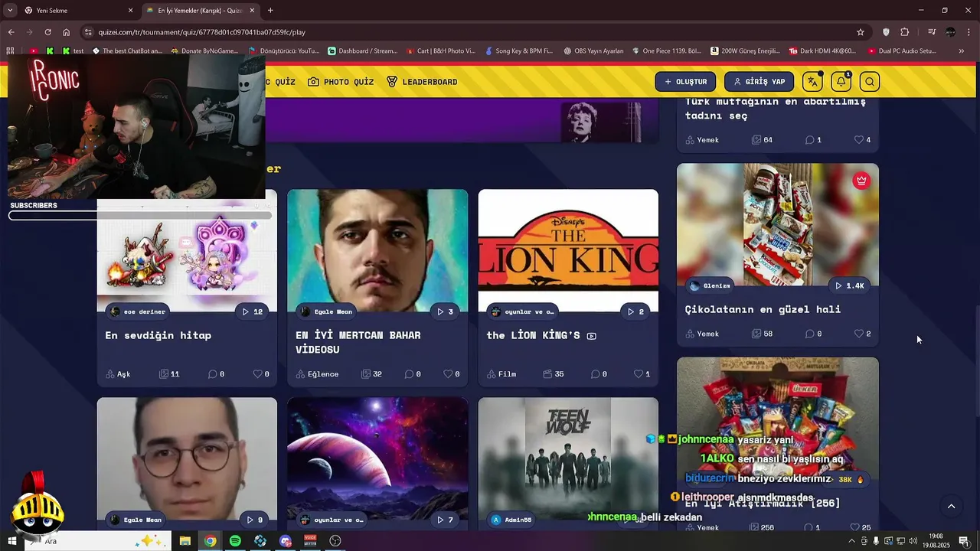The width and height of the screenshot is (980, 551).
Task: Open the Chrome three-dot menu
Action: pyautogui.click(x=969, y=32)
